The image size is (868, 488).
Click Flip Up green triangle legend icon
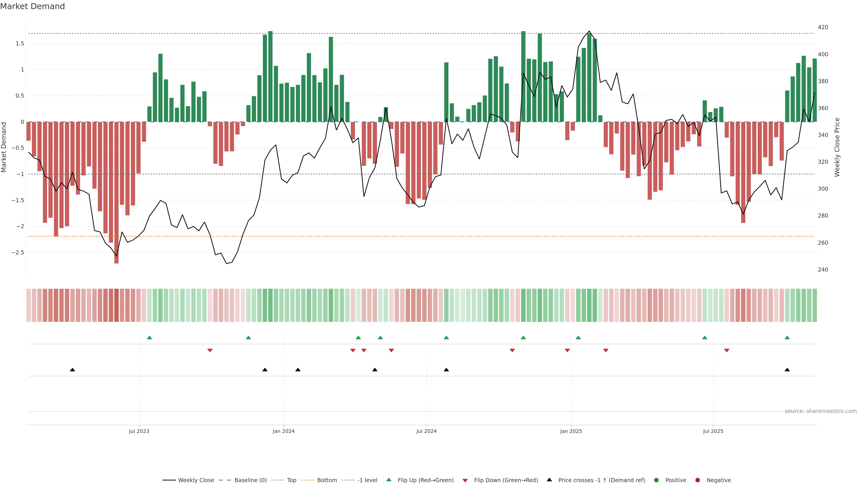pyautogui.click(x=389, y=480)
